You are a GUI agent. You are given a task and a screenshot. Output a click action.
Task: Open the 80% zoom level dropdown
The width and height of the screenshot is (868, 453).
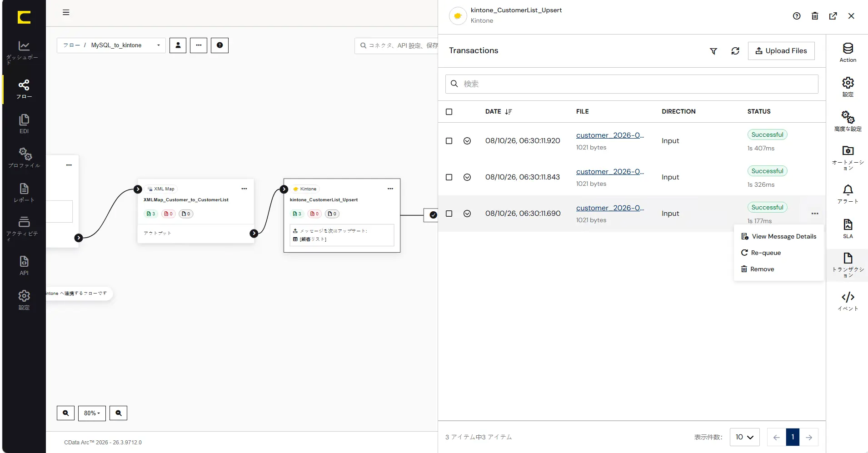[x=92, y=413]
